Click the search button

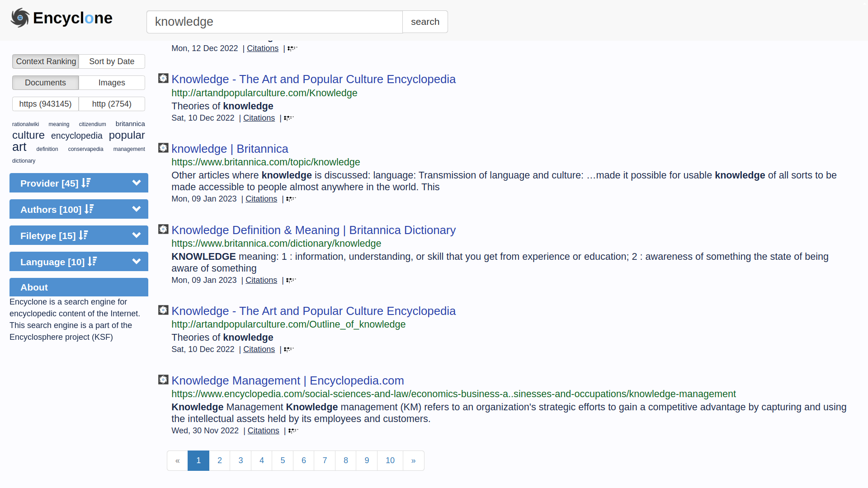pyautogui.click(x=425, y=22)
